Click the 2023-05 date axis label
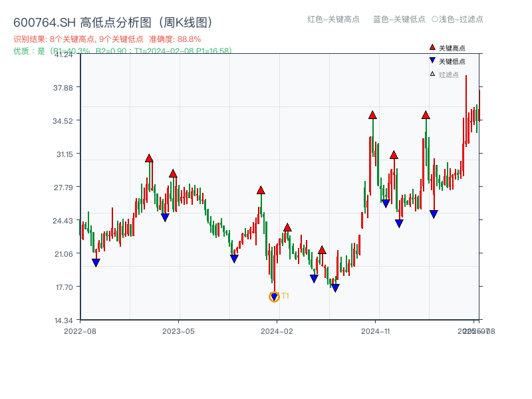532x399 pixels. point(178,331)
